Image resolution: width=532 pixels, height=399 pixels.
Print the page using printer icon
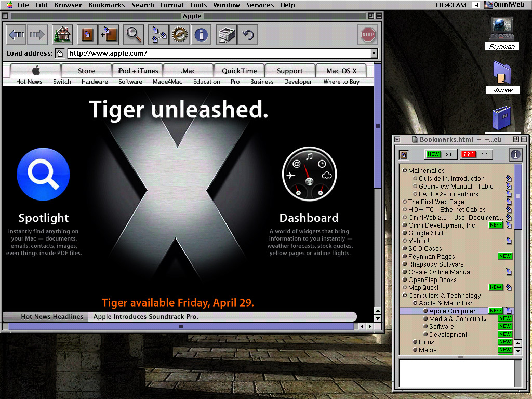227,35
